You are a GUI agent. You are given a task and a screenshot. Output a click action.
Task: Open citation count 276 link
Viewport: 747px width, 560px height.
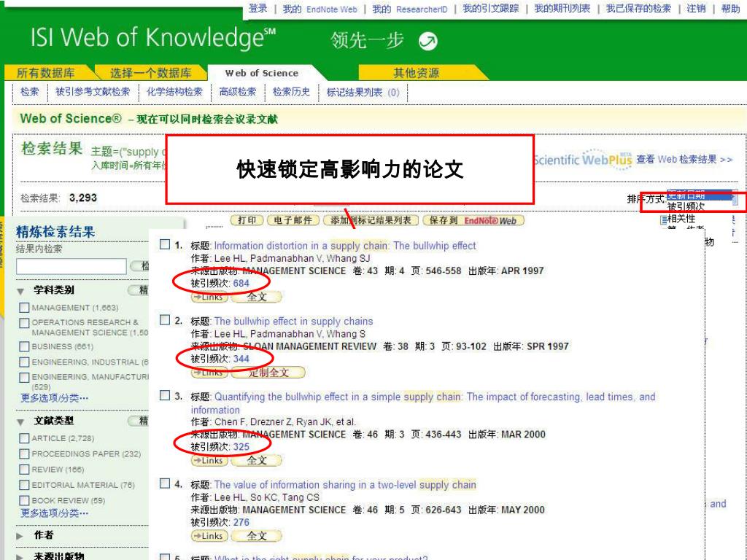[241, 522]
